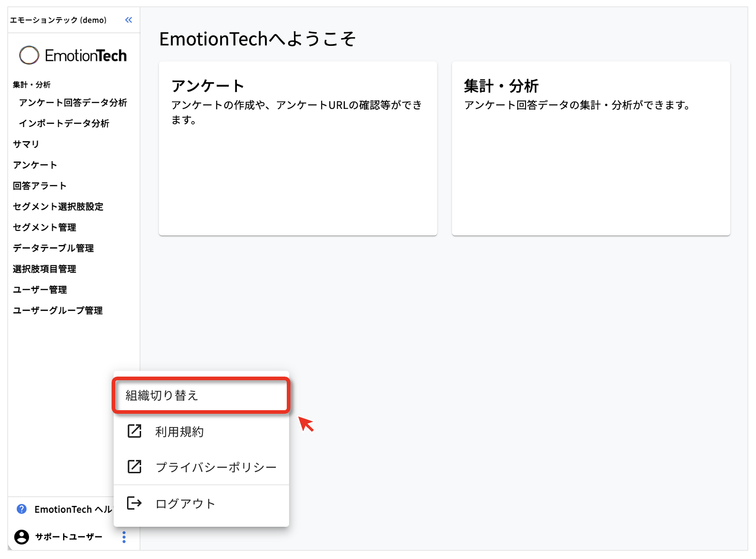Click the user avatar icon
The width and height of the screenshot is (756, 559).
21,537
